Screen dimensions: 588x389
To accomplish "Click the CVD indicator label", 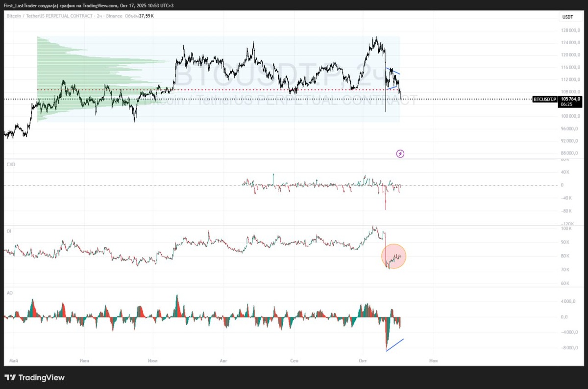I will tap(11, 164).
